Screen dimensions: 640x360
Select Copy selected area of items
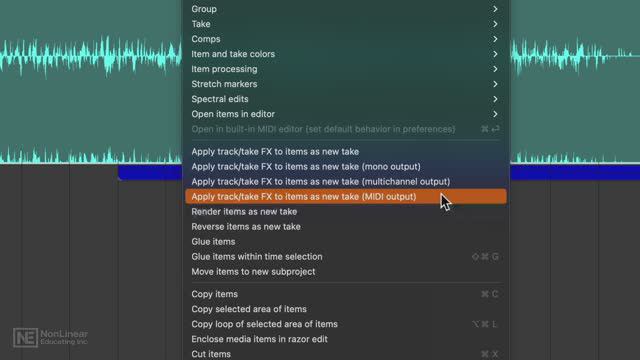pos(346,309)
